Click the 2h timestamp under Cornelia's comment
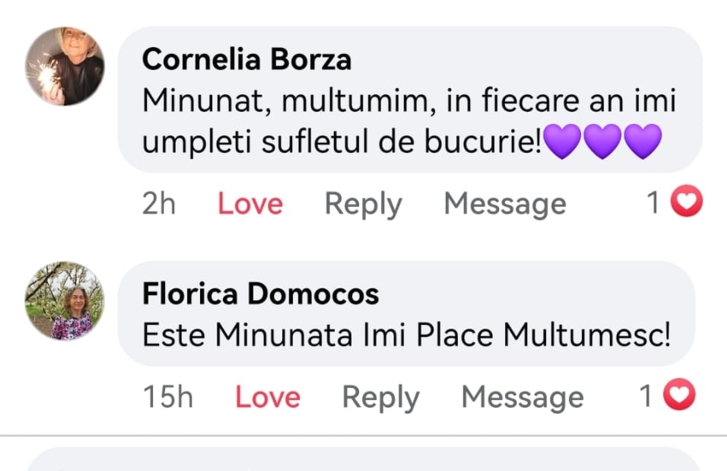The width and height of the screenshot is (727, 471). point(159,204)
